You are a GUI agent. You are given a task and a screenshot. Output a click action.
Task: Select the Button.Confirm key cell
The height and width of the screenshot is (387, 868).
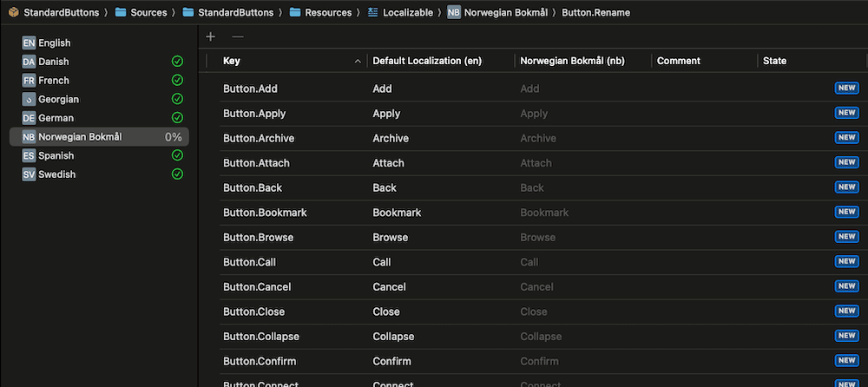260,362
